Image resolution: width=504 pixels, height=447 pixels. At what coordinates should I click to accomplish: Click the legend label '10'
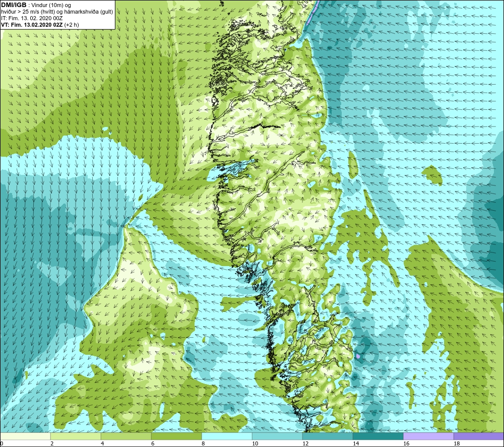[x=255, y=444]
